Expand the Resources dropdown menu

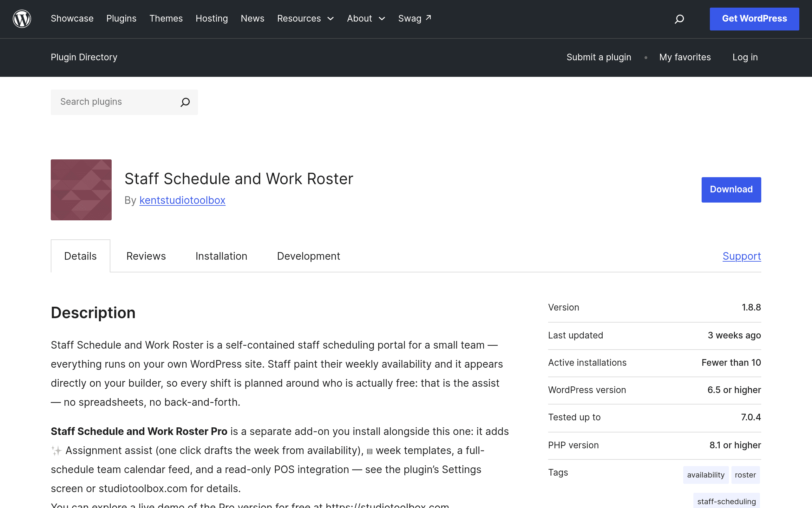tap(305, 18)
